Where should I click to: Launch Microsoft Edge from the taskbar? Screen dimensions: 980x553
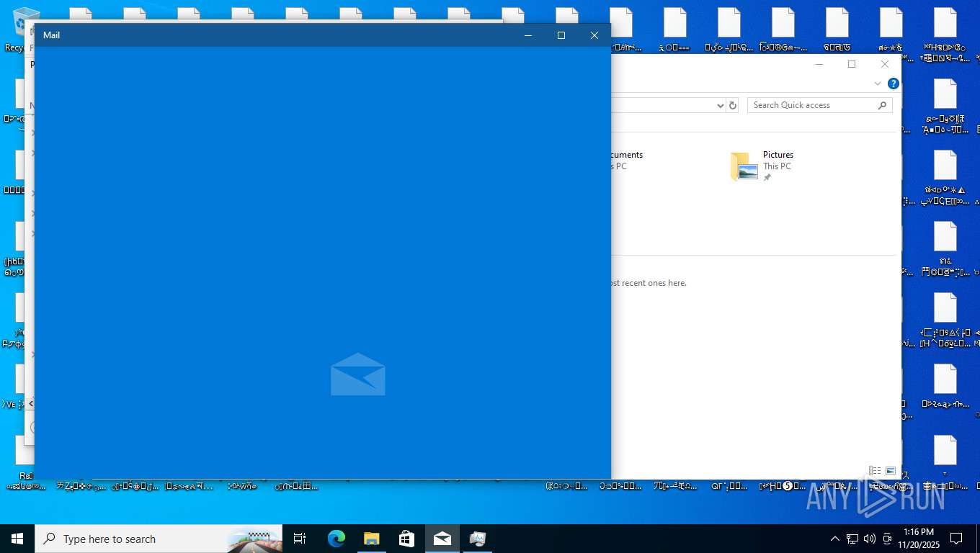pyautogui.click(x=337, y=539)
